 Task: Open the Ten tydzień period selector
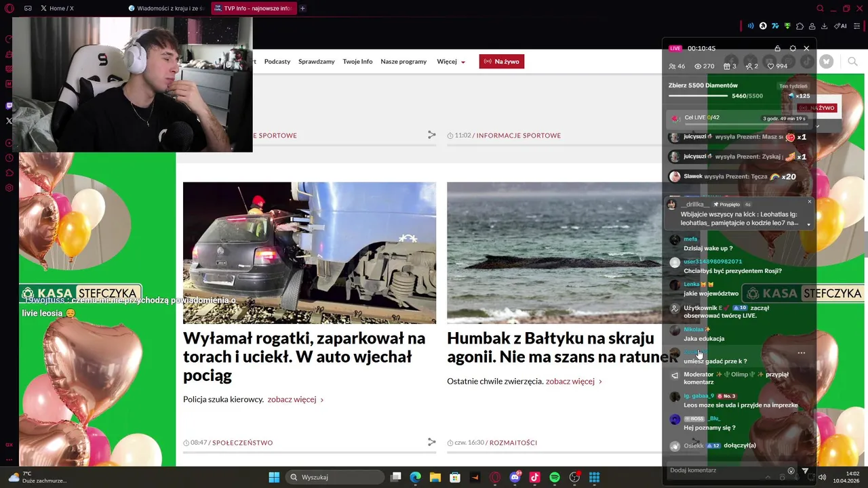pos(793,86)
